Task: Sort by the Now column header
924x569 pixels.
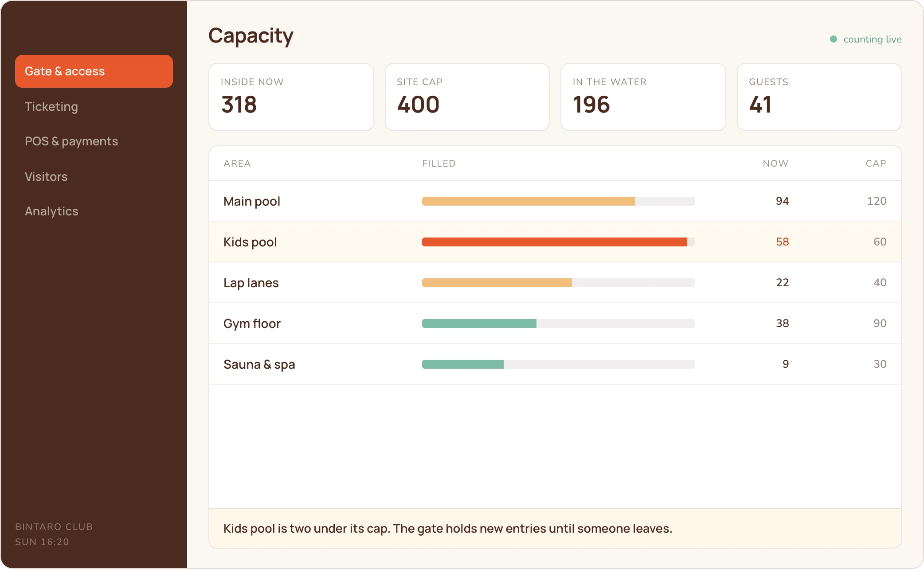Action: (775, 164)
